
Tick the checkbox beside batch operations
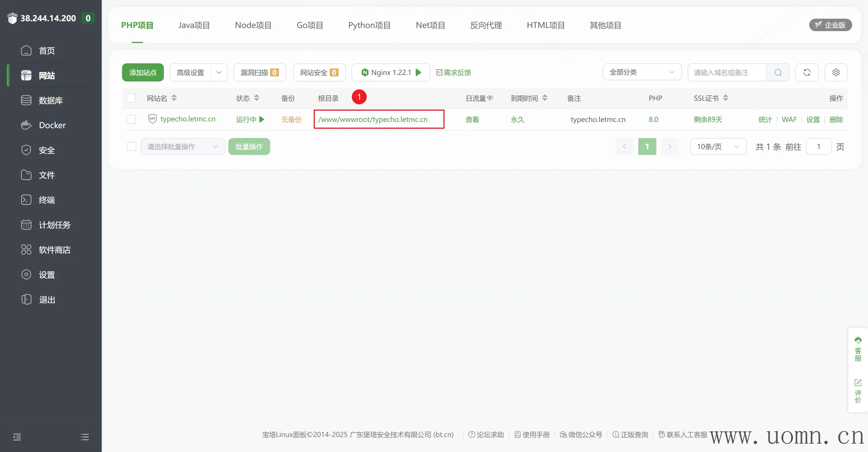pyautogui.click(x=131, y=147)
